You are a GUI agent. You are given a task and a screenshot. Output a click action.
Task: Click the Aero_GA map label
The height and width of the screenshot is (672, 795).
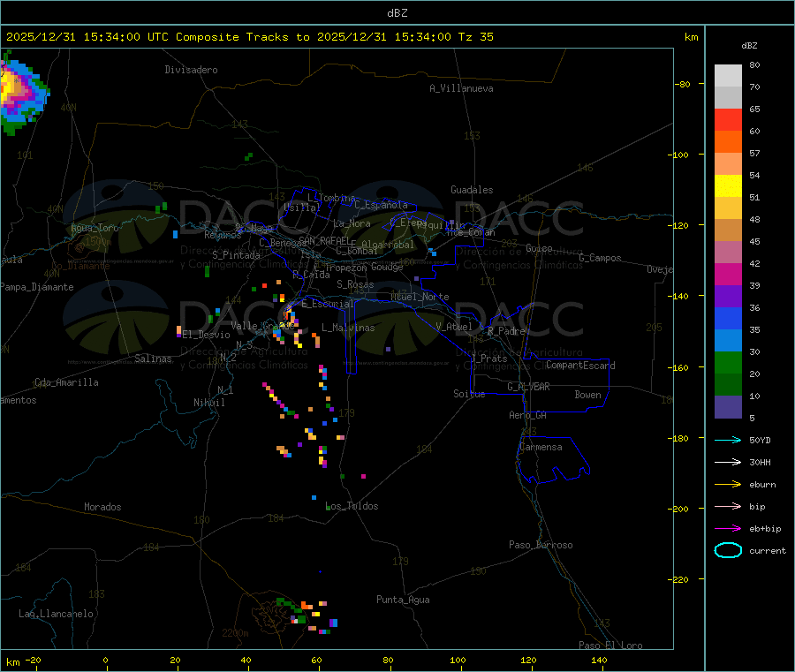pos(528,415)
